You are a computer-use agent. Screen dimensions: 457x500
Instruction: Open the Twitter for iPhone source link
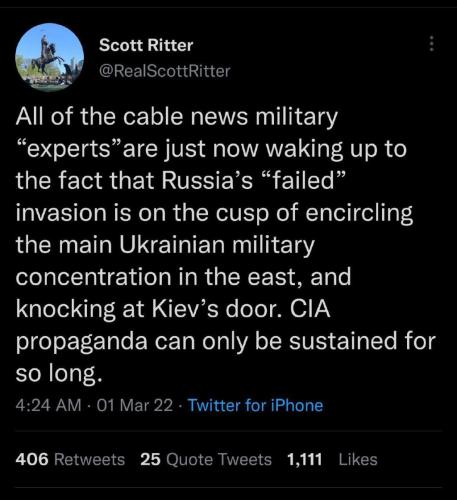tap(255, 405)
